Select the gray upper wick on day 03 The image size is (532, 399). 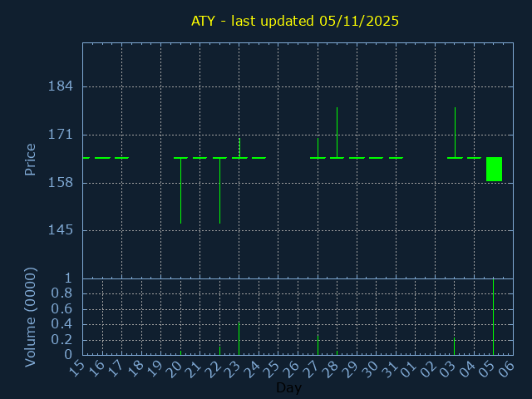click(455, 131)
